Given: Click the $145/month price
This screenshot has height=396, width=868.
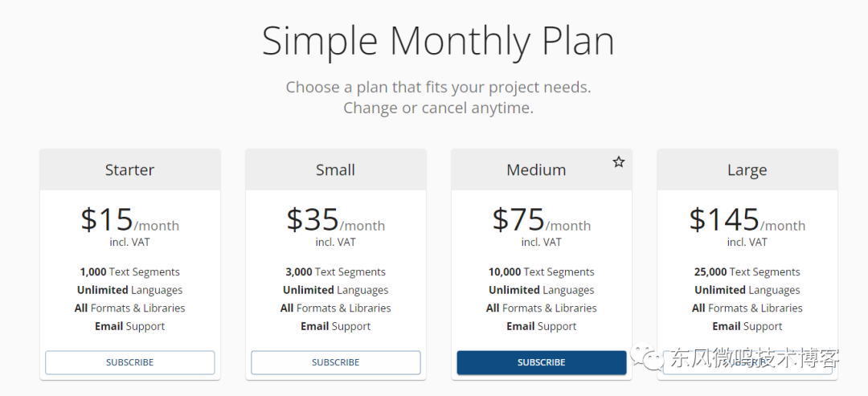Looking at the screenshot, I should point(747,220).
